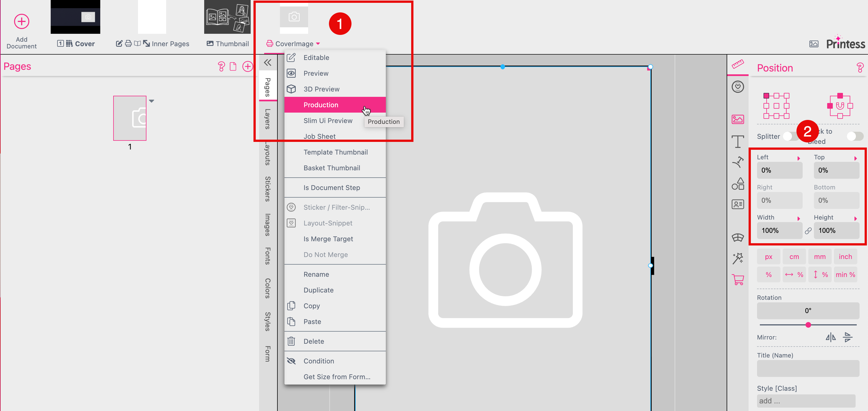Toggle Basket Thumbnail option
The width and height of the screenshot is (868, 411).
point(335,168)
